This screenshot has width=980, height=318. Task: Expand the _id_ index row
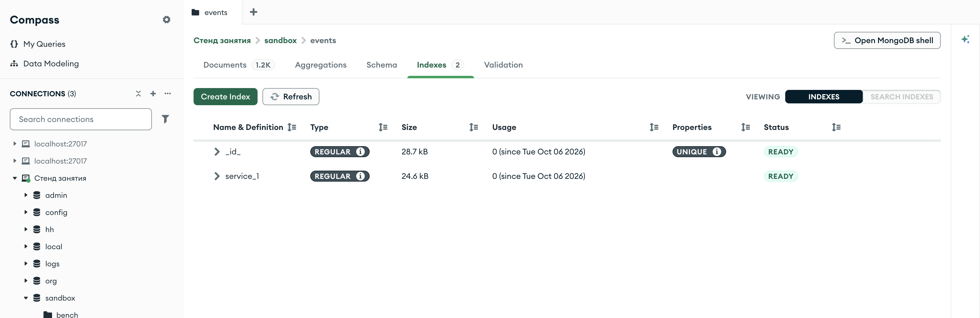click(217, 152)
